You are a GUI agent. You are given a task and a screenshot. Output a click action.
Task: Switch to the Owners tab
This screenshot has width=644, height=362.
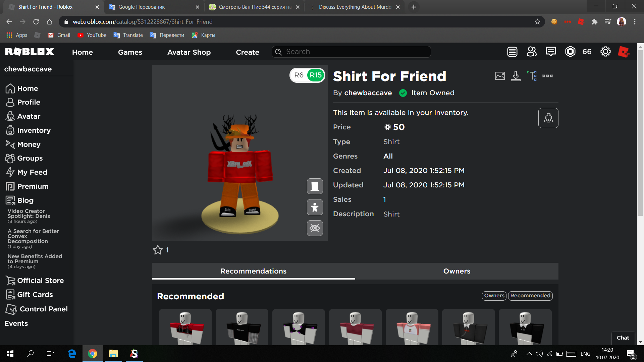click(457, 271)
